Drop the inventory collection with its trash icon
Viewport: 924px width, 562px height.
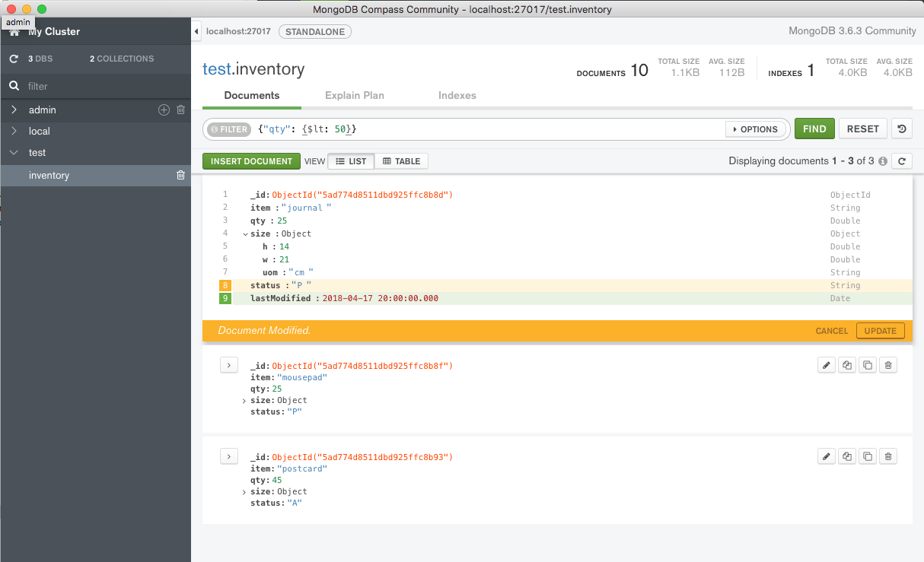(x=180, y=175)
